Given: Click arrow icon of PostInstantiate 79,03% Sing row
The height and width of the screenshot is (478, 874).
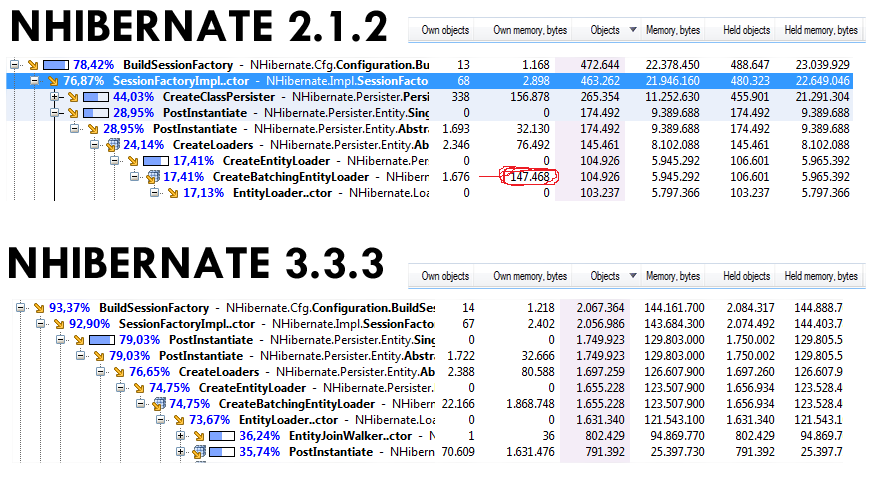Looking at the screenshot, I should (x=79, y=340).
